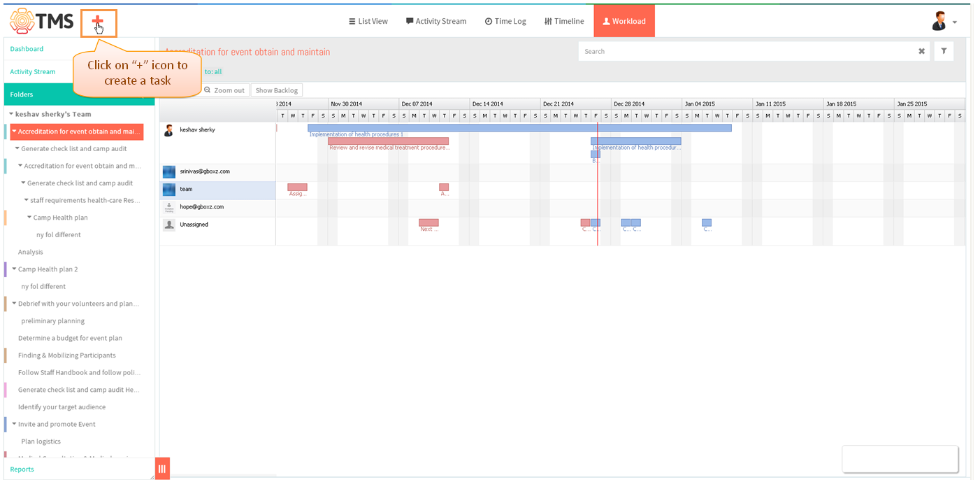Select the Folders section header
980x480 pixels.
point(79,94)
